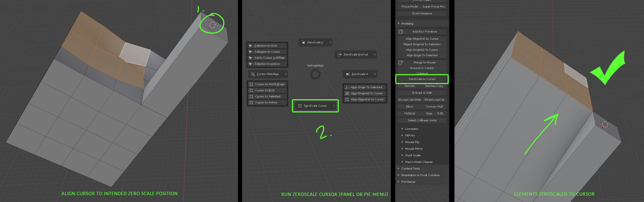The height and width of the screenshot is (202, 644).
Task: Click the ZeroScale H pie icon
Action: click(348, 74)
